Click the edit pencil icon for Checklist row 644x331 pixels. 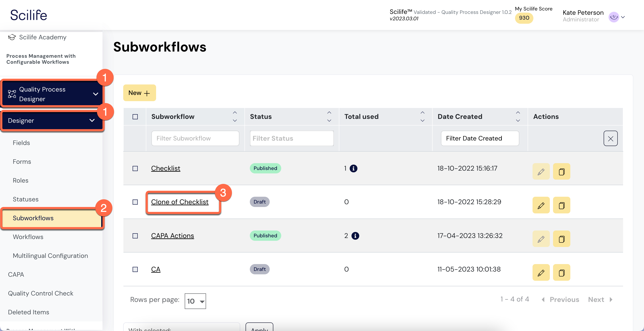(541, 171)
